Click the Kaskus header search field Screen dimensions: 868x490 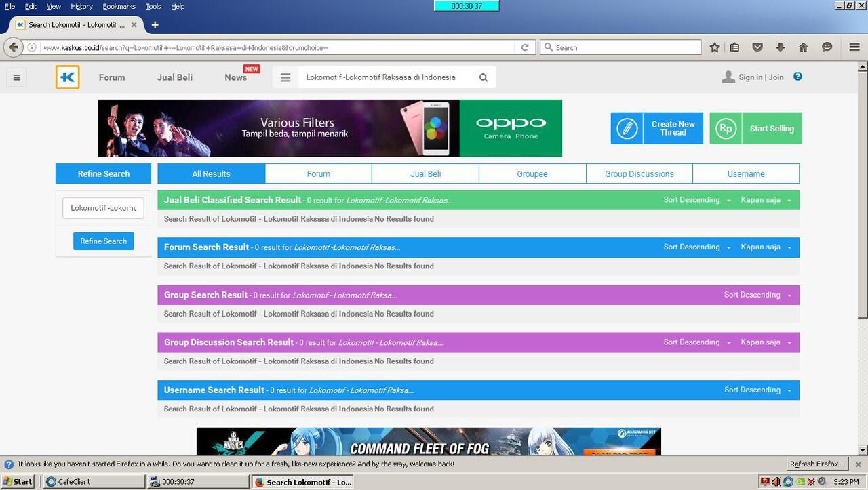388,77
